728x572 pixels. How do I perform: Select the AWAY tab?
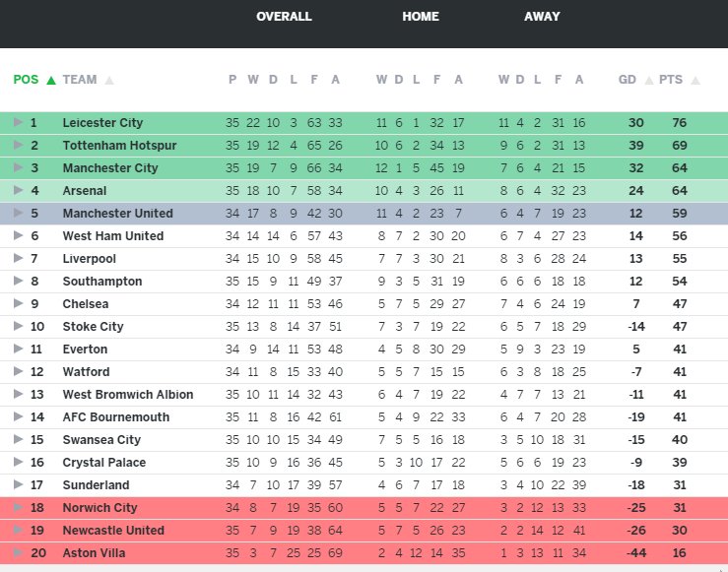click(x=542, y=17)
